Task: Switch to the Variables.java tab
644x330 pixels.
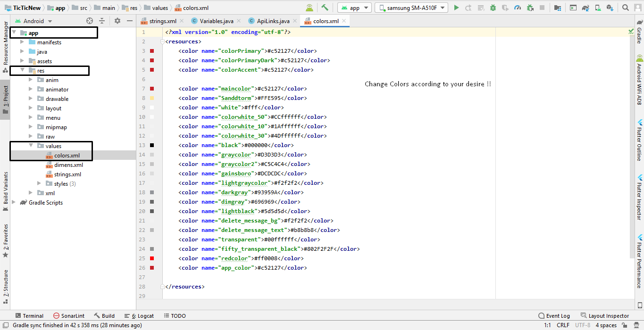Action: click(216, 21)
